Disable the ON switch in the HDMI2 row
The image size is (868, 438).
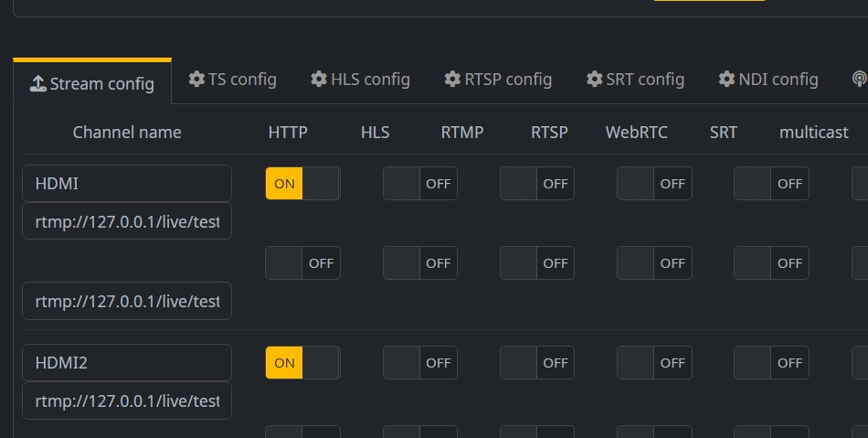(302, 363)
